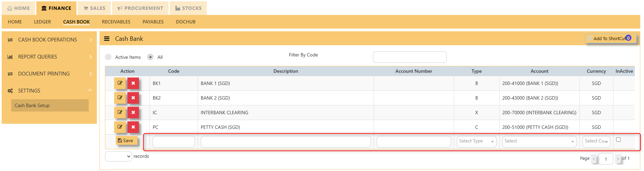This screenshot has width=644, height=171.
Task: Open the Select Type dropdown
Action: pyautogui.click(x=477, y=141)
